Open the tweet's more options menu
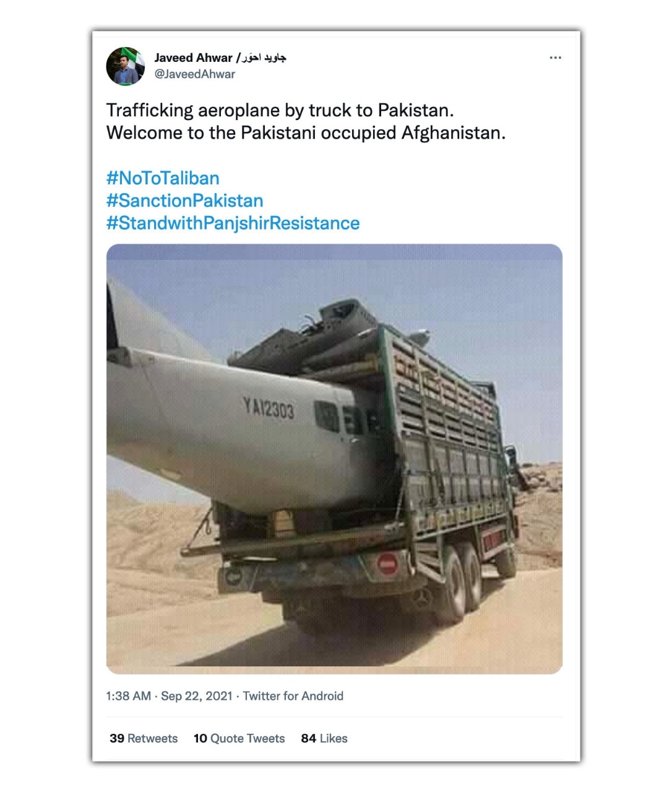The image size is (672, 792). pyautogui.click(x=555, y=58)
